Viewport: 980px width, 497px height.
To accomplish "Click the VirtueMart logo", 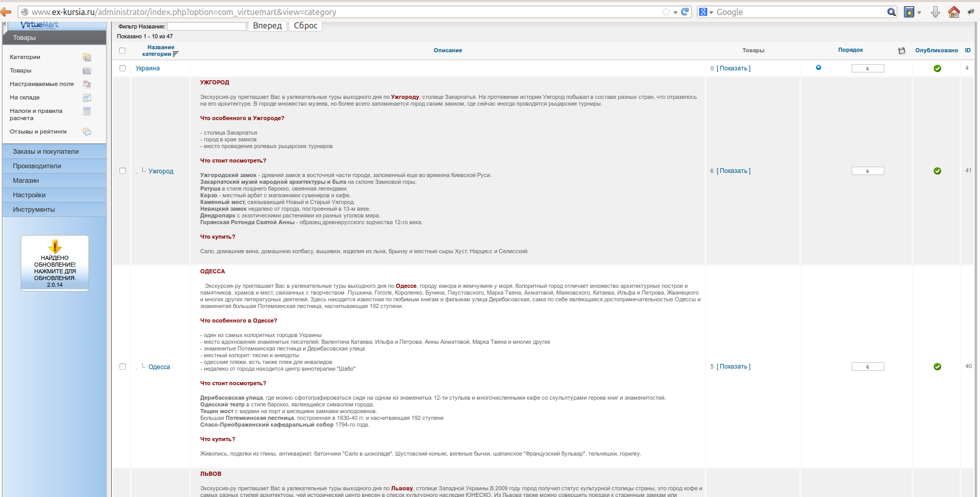I will (x=39, y=25).
